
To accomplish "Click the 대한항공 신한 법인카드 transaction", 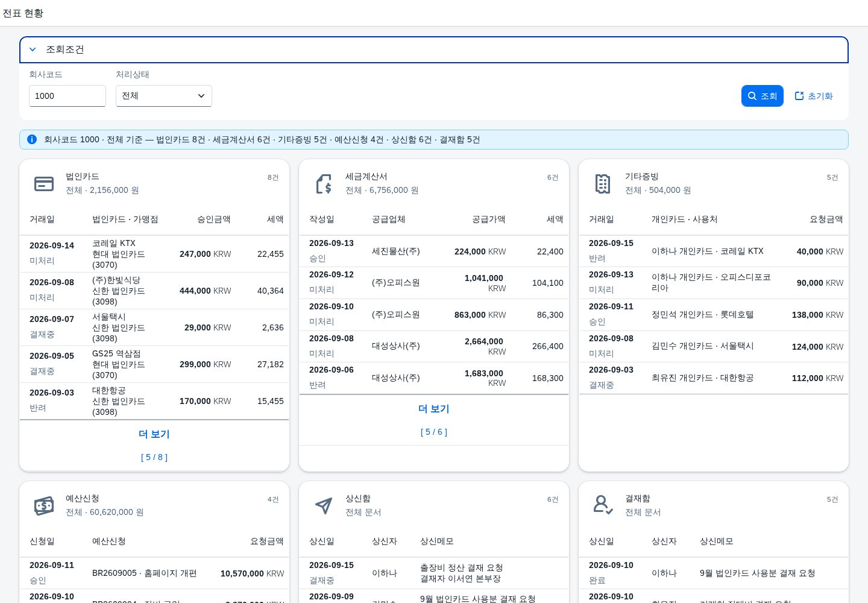I will click(154, 401).
